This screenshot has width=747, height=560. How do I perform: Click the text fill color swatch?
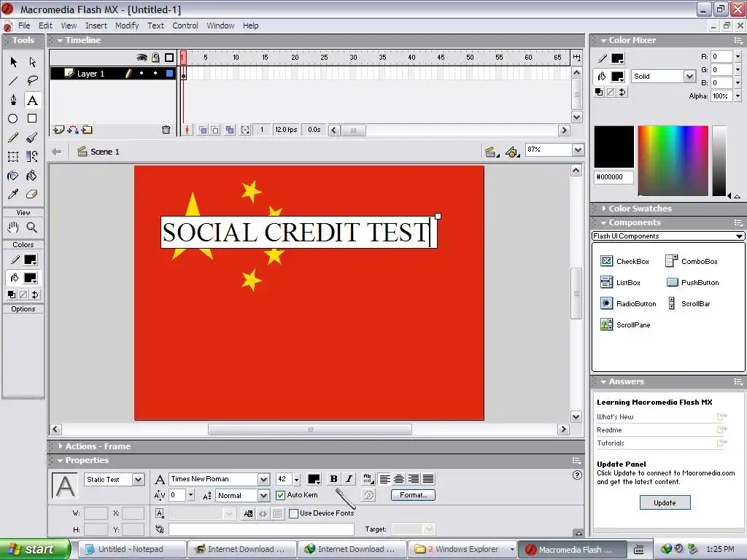(314, 480)
